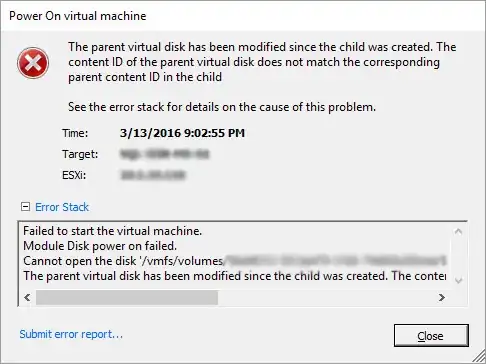Select the 'Cannot open the disk' line
Image resolution: width=486 pixels, height=364 pixels.
pyautogui.click(x=234, y=261)
